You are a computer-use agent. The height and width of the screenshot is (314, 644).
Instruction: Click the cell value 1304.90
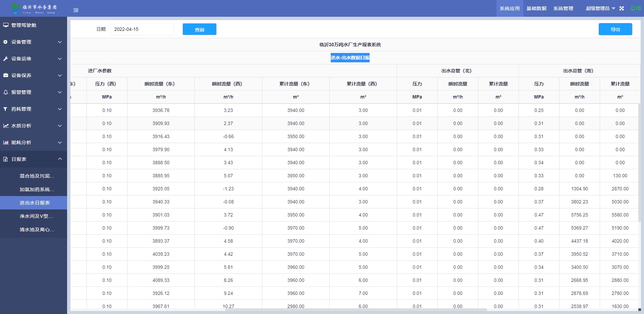tap(579, 189)
